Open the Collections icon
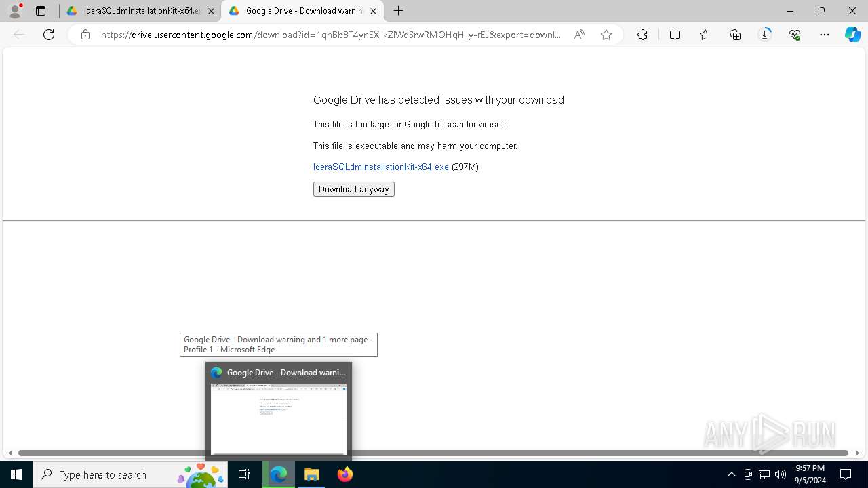868x488 pixels. click(x=735, y=35)
